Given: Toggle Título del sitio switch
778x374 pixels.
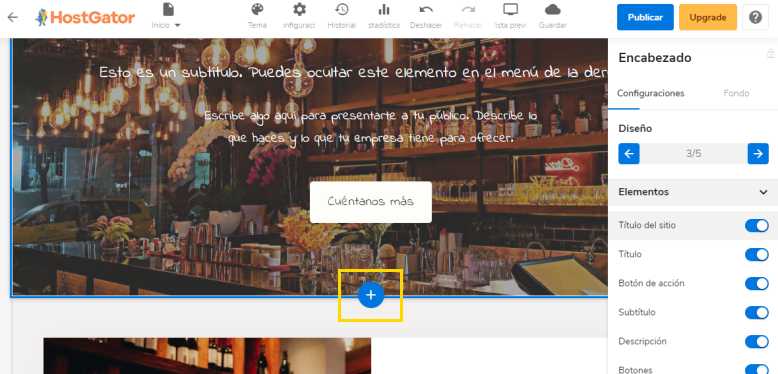Looking at the screenshot, I should pos(757,226).
